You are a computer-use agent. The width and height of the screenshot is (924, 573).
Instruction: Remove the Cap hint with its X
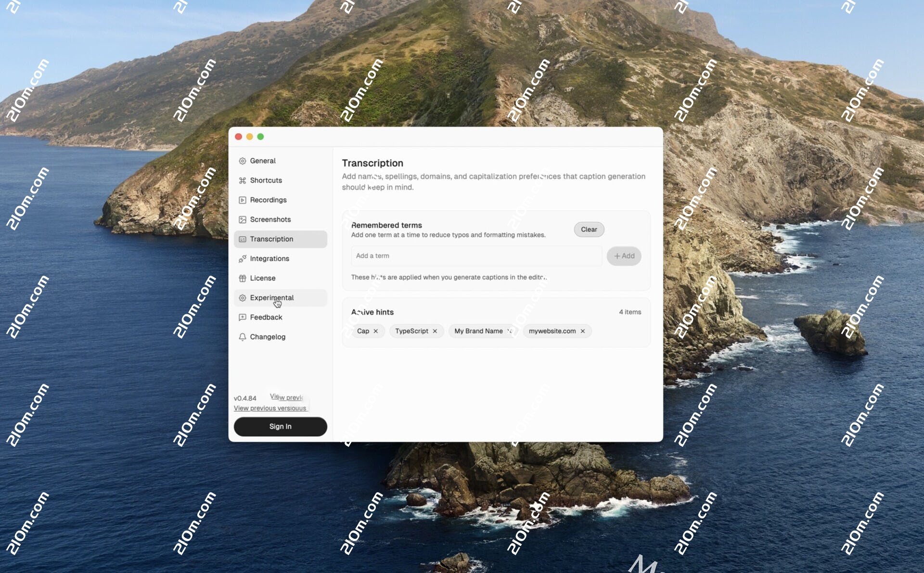[x=376, y=331]
